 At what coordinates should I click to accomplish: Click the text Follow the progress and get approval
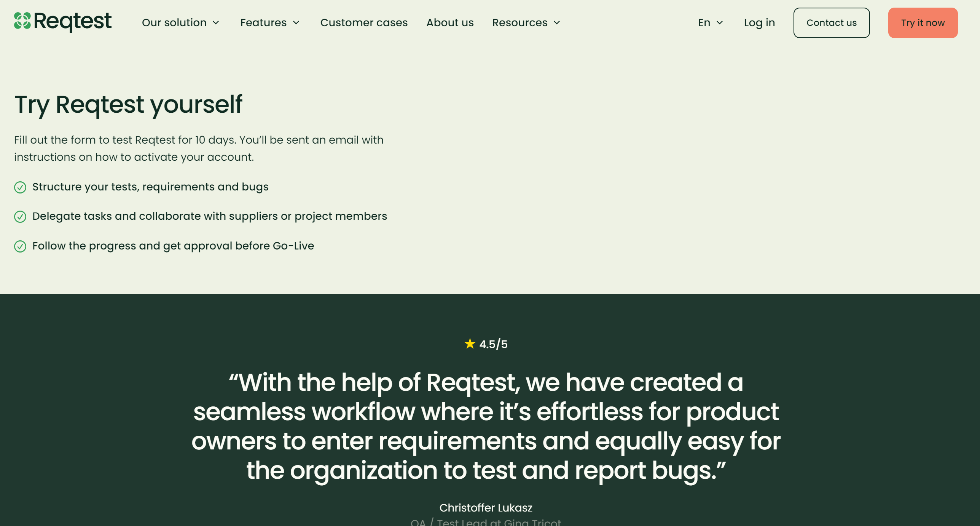[173, 246]
